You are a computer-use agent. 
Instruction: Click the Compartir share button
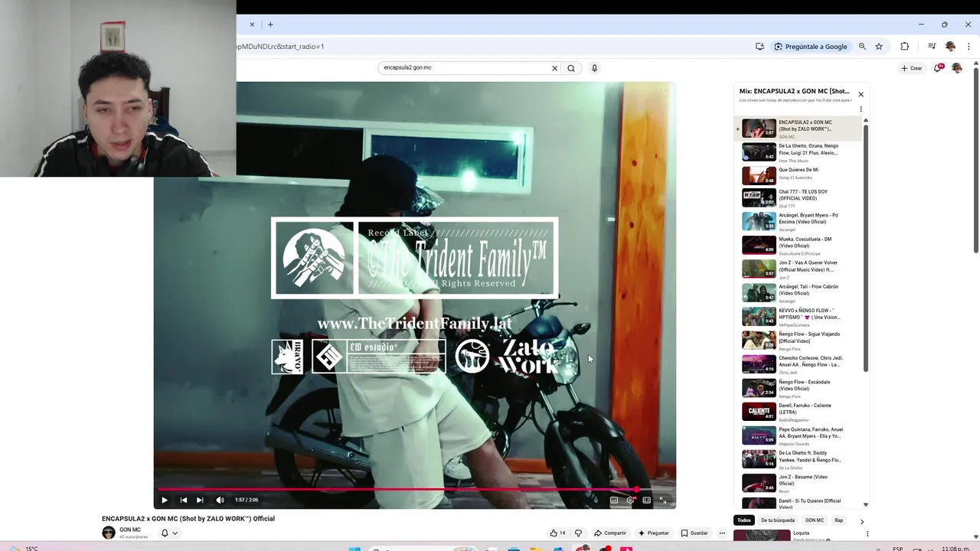(x=610, y=533)
